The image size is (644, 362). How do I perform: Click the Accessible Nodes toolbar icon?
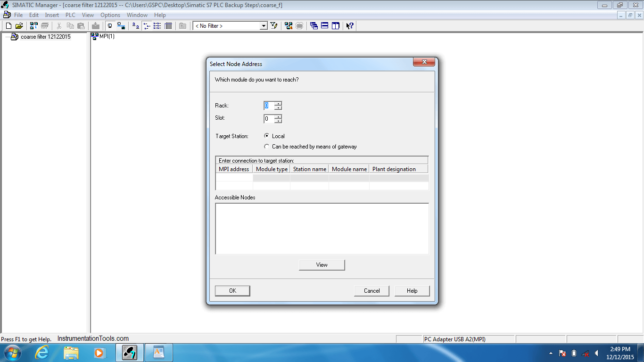(x=34, y=26)
